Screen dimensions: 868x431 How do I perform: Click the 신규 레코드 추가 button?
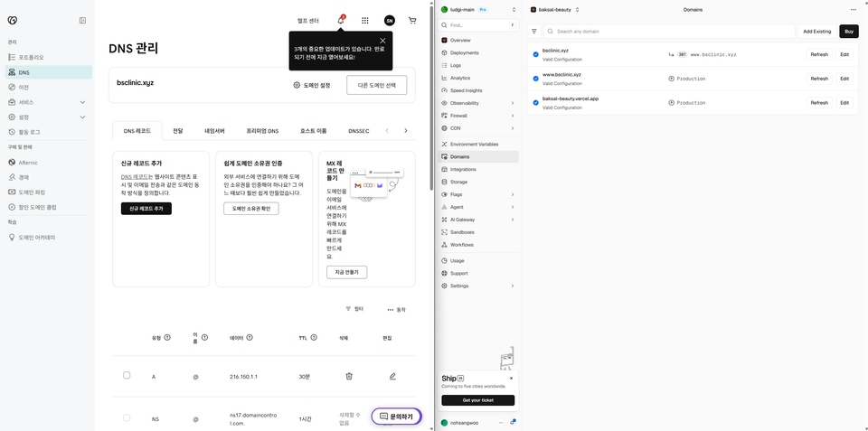tap(146, 209)
